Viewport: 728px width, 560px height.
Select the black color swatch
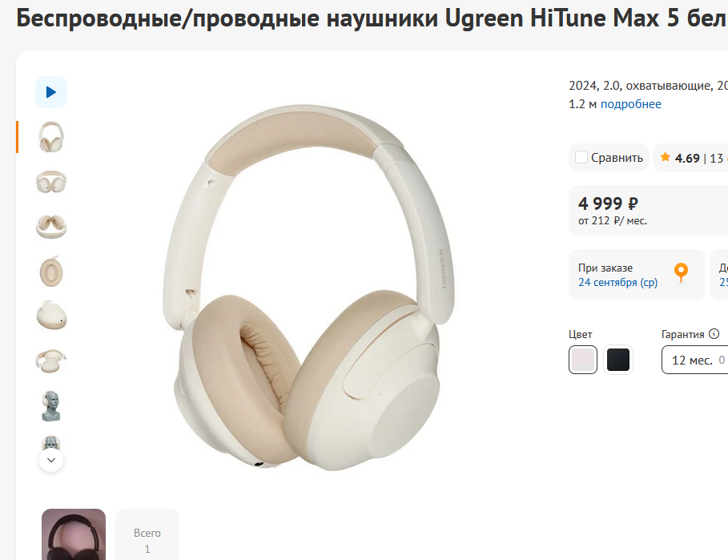pos(618,360)
